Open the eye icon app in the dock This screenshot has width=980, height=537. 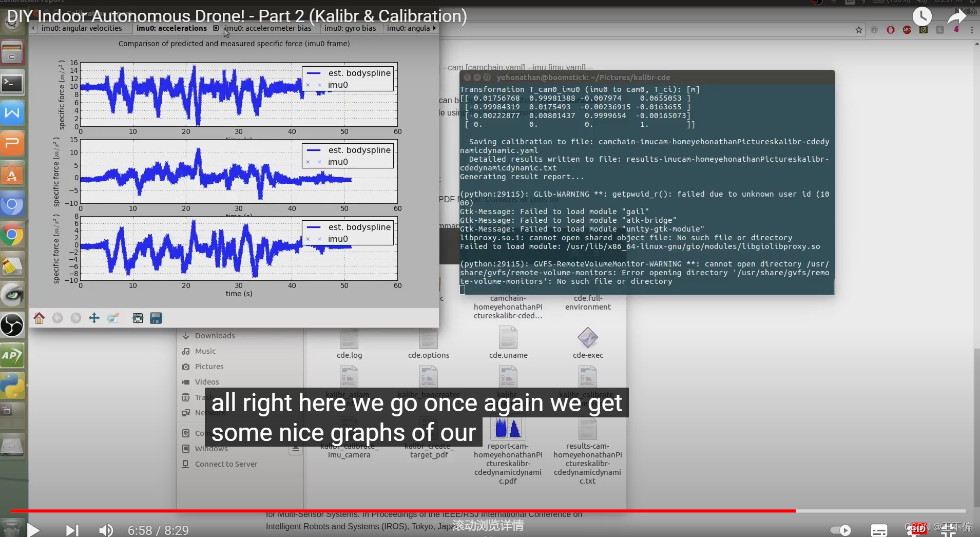(12, 295)
